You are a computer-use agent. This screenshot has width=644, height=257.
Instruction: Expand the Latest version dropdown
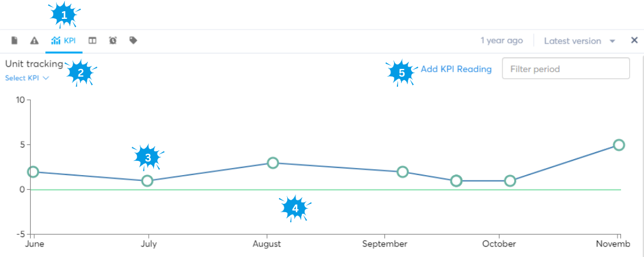click(x=580, y=41)
